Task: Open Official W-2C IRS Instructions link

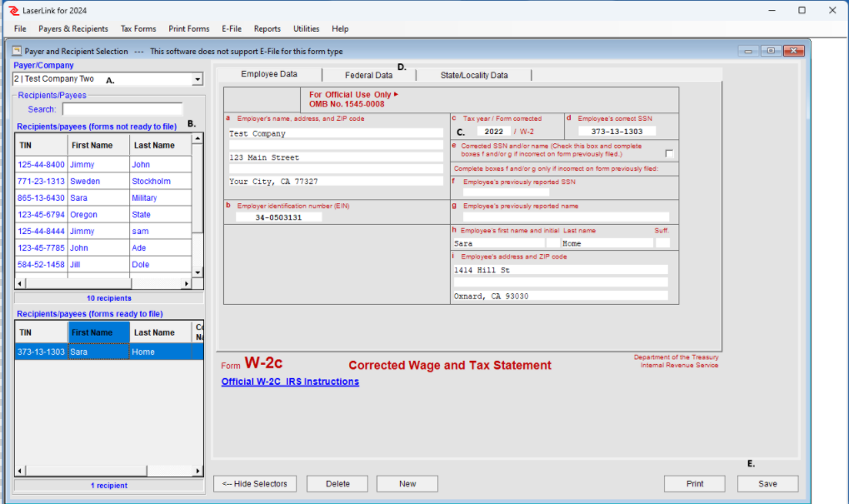Action: (290, 382)
